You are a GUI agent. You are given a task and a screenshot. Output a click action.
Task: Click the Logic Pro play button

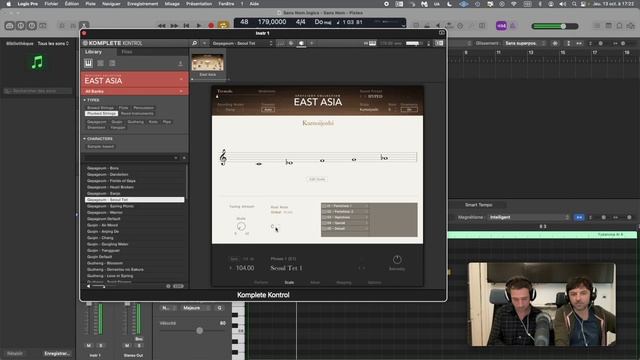(x=199, y=25)
